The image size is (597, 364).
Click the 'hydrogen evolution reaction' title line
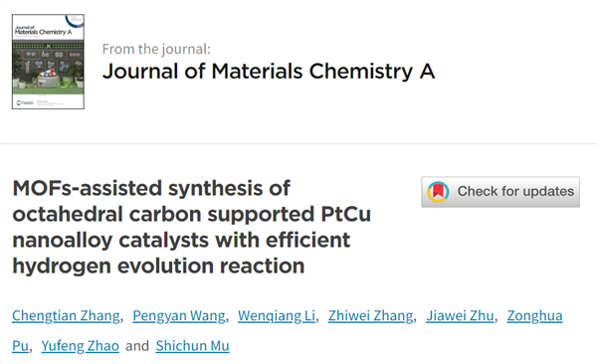(158, 266)
